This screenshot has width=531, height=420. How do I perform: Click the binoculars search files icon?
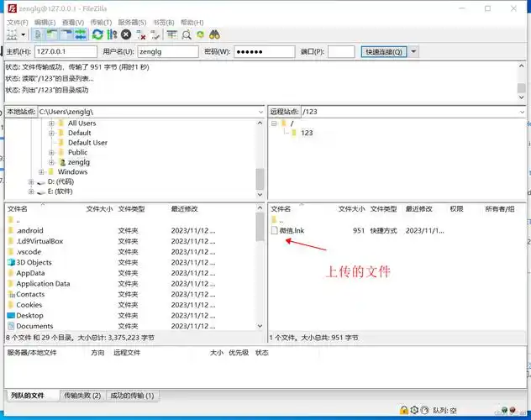(214, 34)
